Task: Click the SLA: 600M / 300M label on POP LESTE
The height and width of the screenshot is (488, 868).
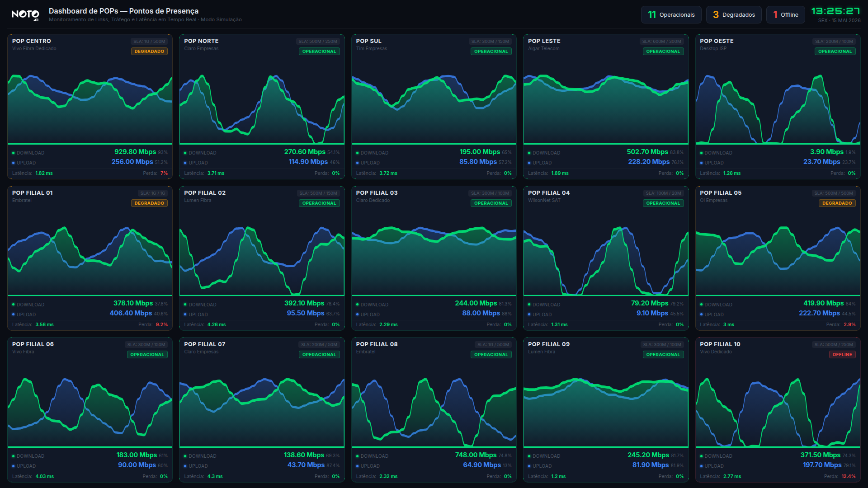Action: pyautogui.click(x=661, y=42)
